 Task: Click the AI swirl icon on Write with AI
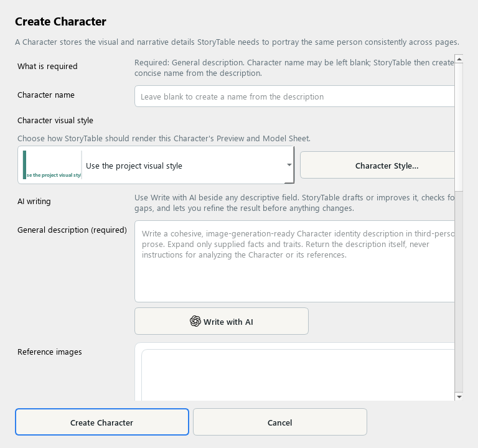pyautogui.click(x=195, y=321)
